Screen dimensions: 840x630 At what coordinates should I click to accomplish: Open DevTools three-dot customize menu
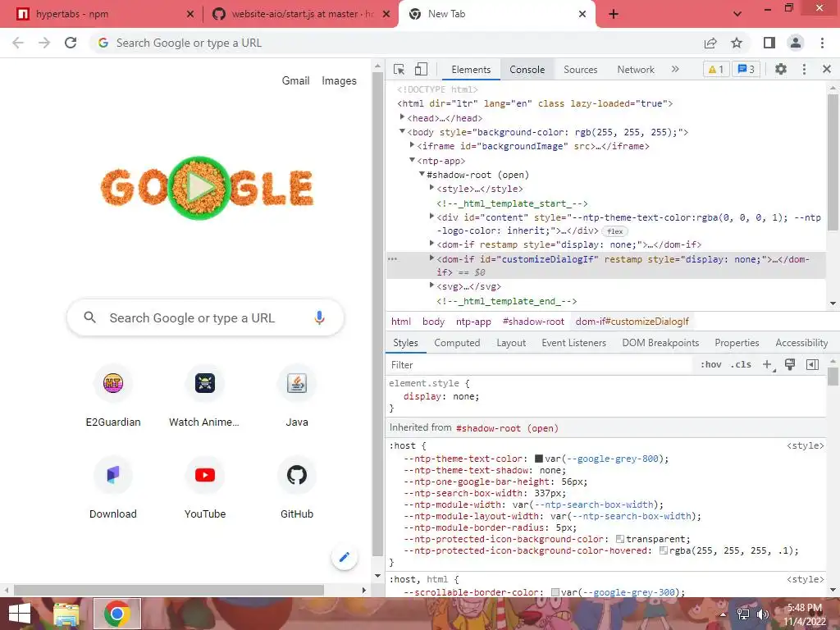(804, 69)
